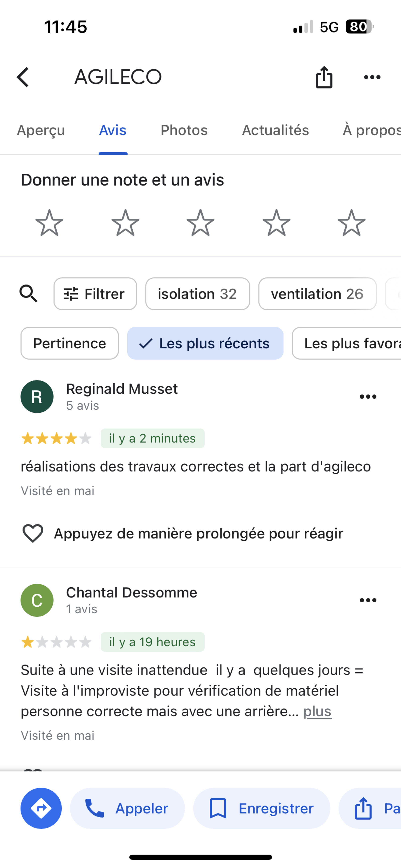Viewport: 401px width, 868px height.
Task: Tap the Appeler call button
Action: 127,808
